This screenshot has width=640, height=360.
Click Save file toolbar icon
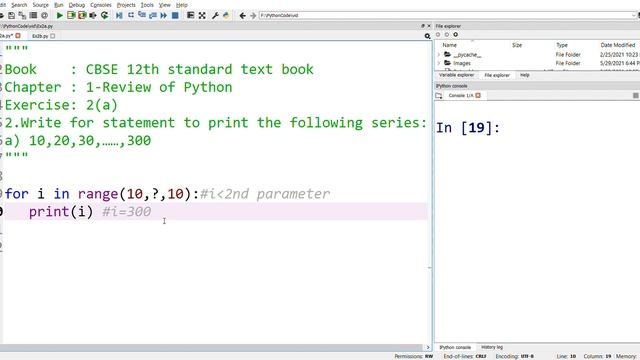point(11,15)
